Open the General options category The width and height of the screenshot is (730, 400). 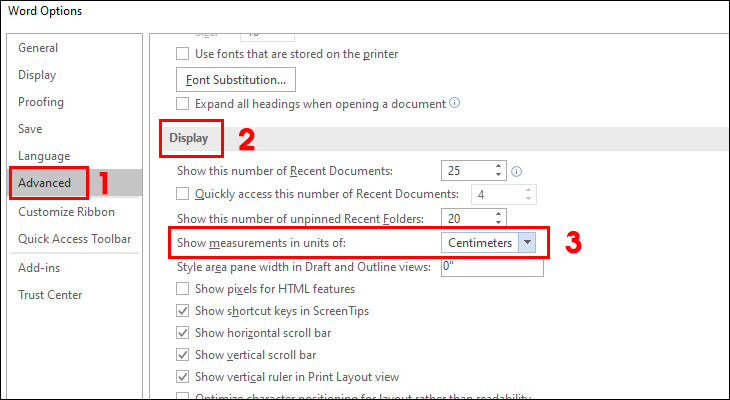point(38,48)
